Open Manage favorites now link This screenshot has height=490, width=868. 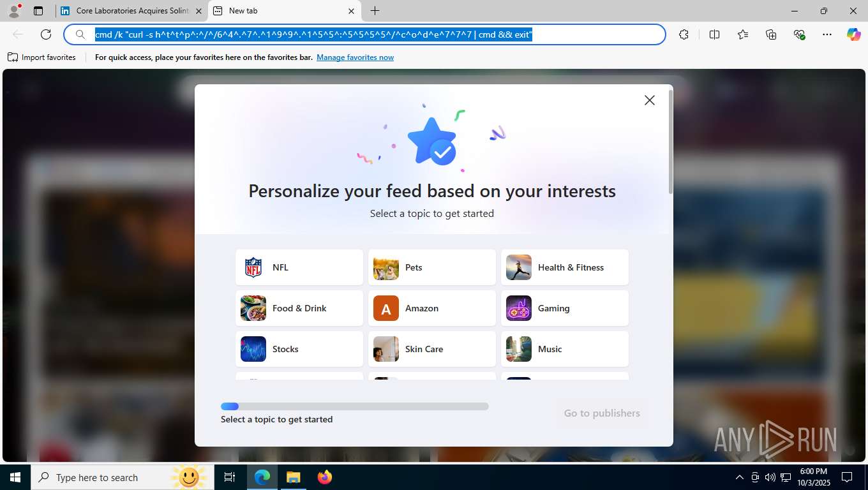[x=355, y=57]
